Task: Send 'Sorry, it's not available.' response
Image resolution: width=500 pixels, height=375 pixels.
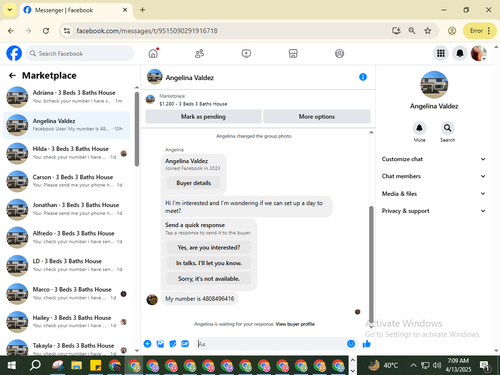Action: [x=209, y=279]
